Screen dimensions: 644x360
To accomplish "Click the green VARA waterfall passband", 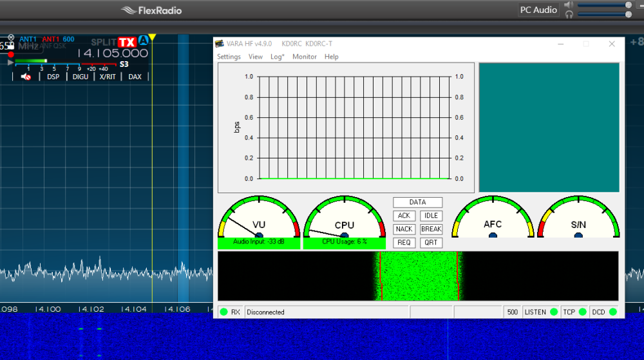I will tap(419, 276).
